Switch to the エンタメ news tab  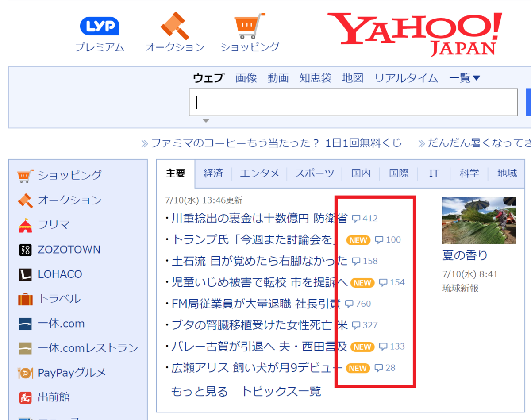260,173
